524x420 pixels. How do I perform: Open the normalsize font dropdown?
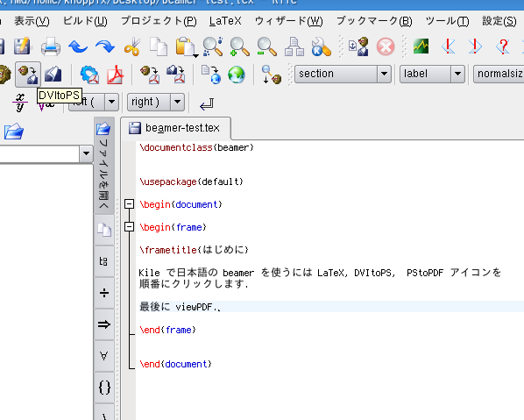499,74
